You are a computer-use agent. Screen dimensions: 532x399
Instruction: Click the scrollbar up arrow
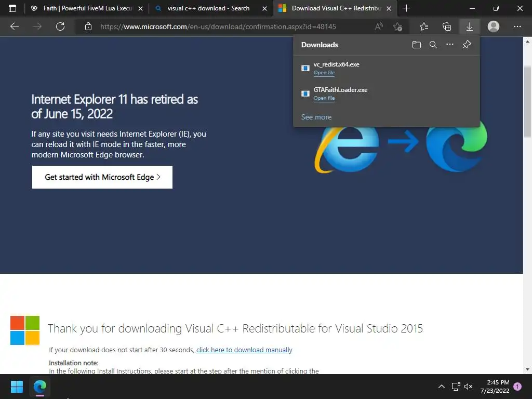click(x=527, y=42)
